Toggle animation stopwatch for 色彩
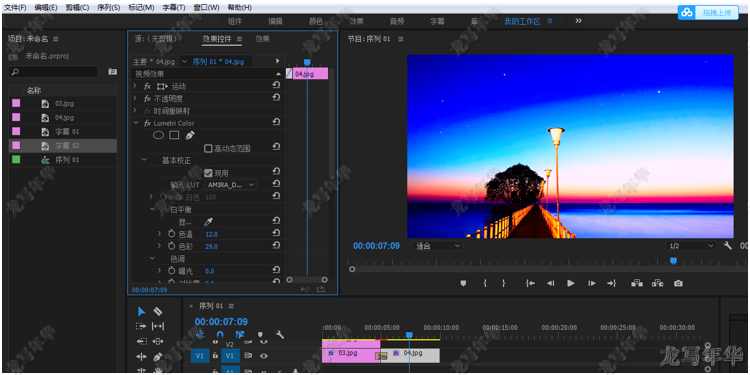750x375 pixels. (172, 246)
